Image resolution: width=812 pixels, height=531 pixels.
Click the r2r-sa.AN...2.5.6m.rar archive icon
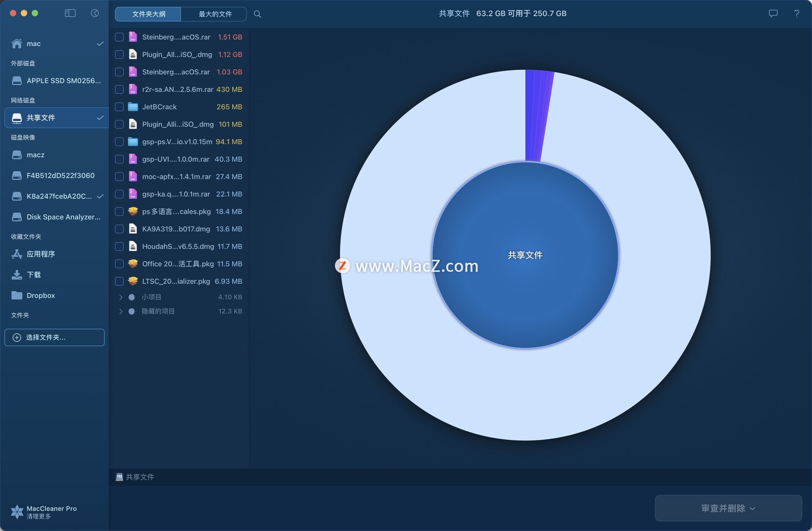[133, 89]
